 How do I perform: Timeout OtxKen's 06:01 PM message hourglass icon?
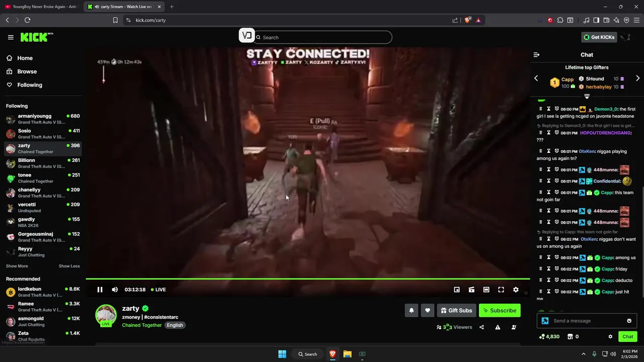pos(548,151)
